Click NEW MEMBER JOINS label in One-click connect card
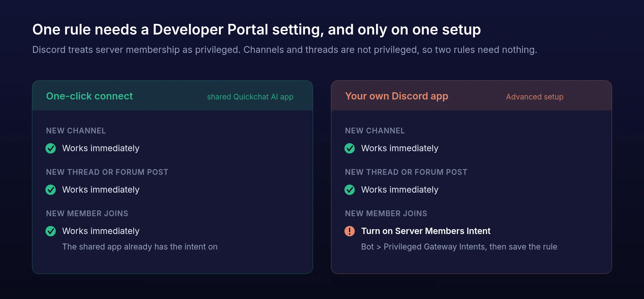This screenshot has height=299, width=644. point(87,214)
